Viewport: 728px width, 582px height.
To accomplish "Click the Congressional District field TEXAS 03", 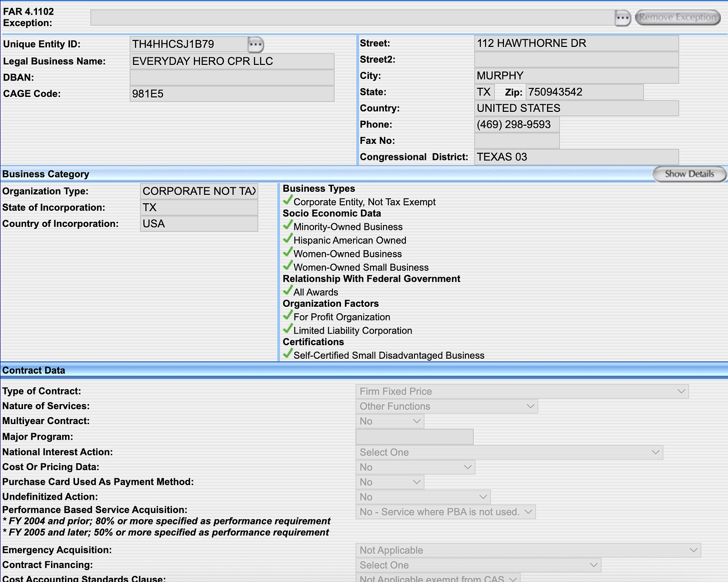I will pyautogui.click(x=576, y=157).
